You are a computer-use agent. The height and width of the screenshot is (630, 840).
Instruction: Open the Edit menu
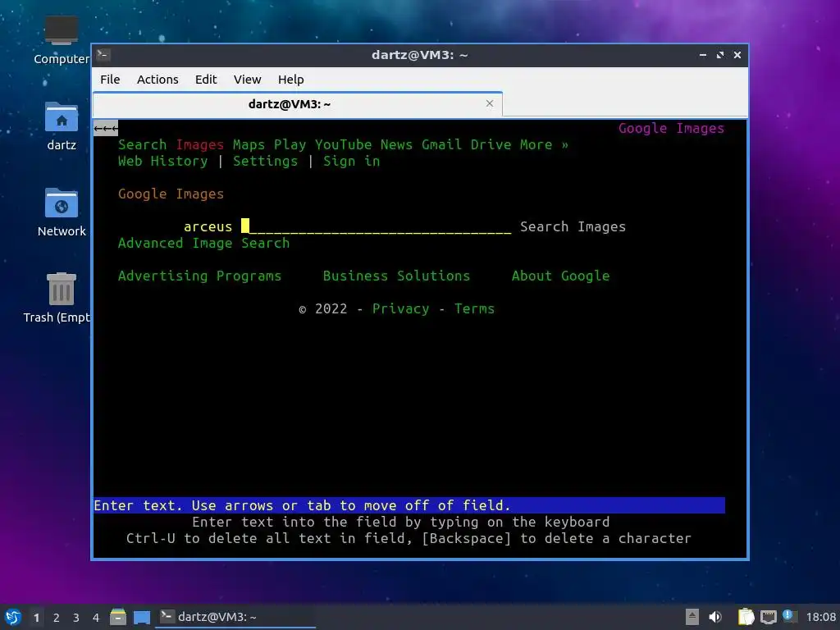206,80
